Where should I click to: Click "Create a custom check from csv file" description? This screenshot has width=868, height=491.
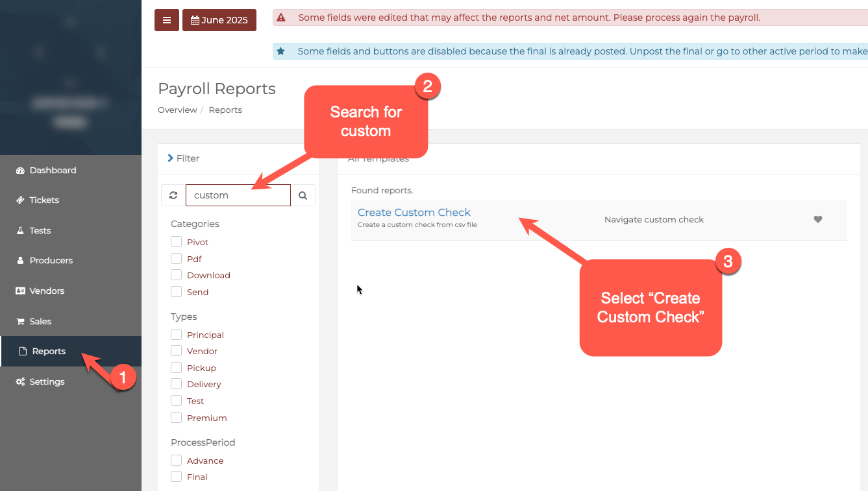(417, 225)
